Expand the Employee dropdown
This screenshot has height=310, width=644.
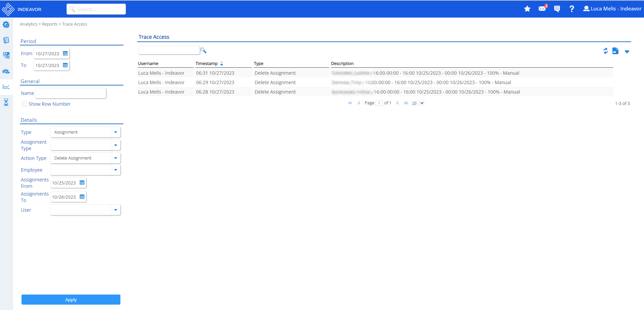[116, 170]
